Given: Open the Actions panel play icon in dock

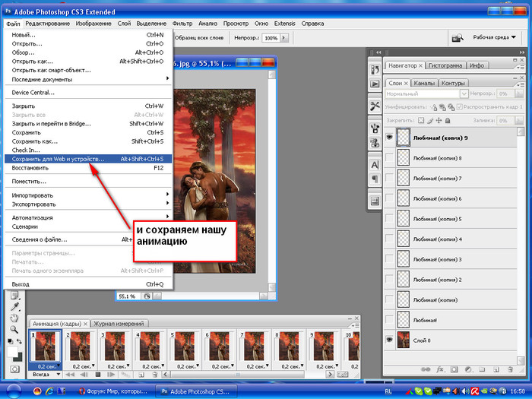Looking at the screenshot, I should coord(375,84).
